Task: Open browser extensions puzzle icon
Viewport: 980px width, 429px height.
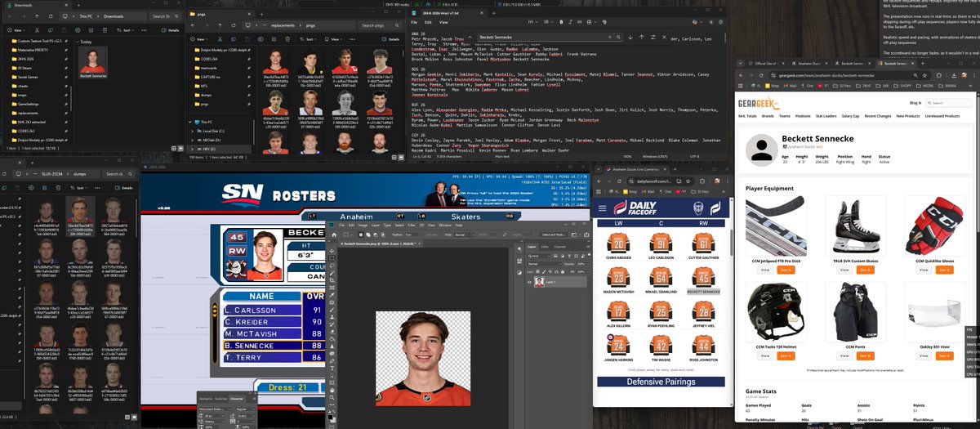Action: [x=938, y=75]
